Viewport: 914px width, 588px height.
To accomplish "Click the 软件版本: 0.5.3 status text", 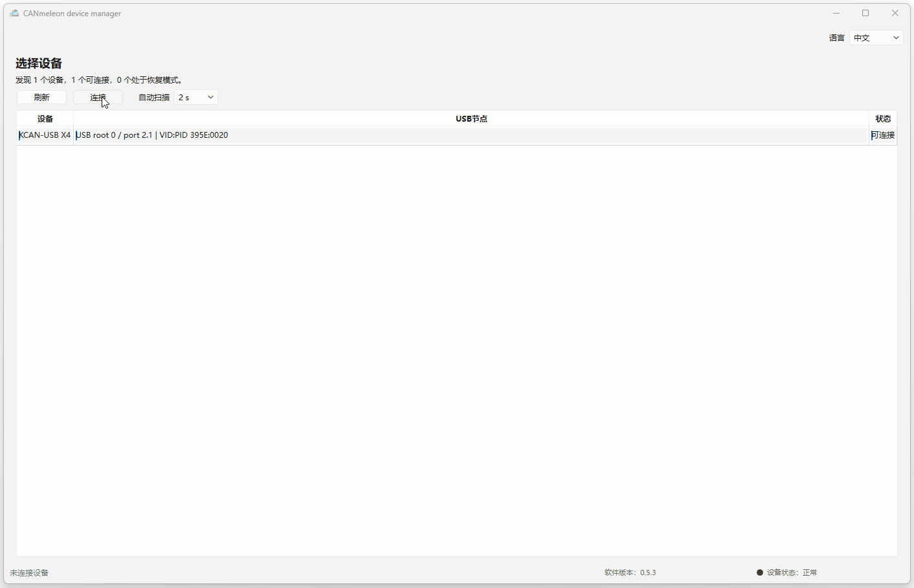I will [630, 572].
